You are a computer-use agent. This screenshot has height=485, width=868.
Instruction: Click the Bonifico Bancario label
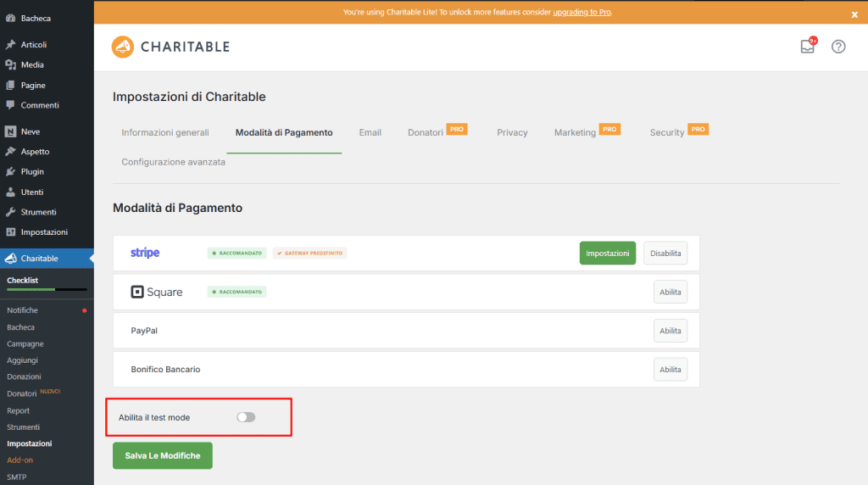pos(165,370)
